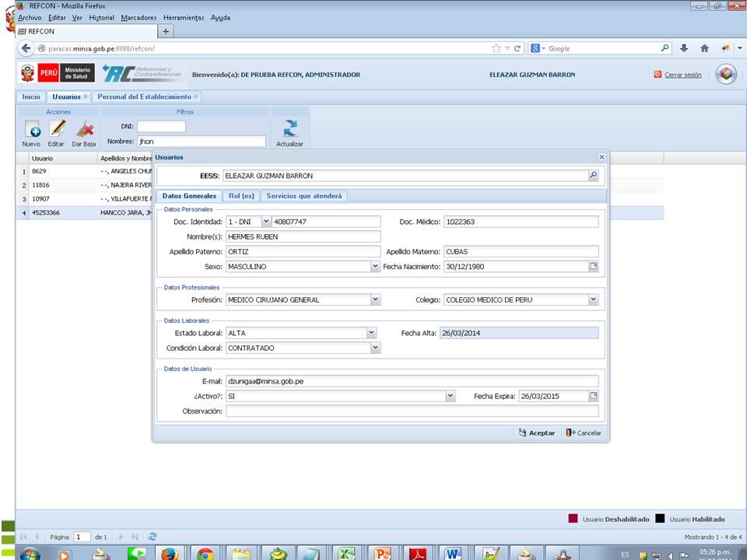
Task: Open the Fecha Expira calendar picker
Action: [594, 396]
